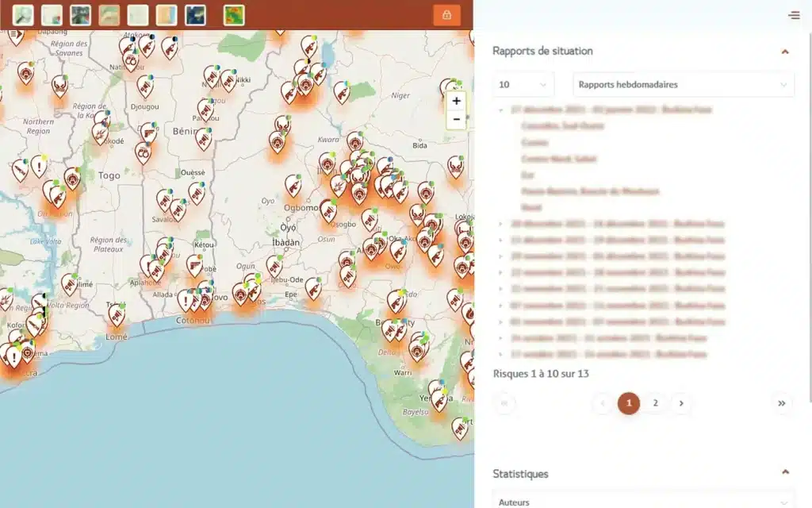This screenshot has width=812, height=508.
Task: Open the Auteurs statistics dropdown
Action: (x=643, y=502)
